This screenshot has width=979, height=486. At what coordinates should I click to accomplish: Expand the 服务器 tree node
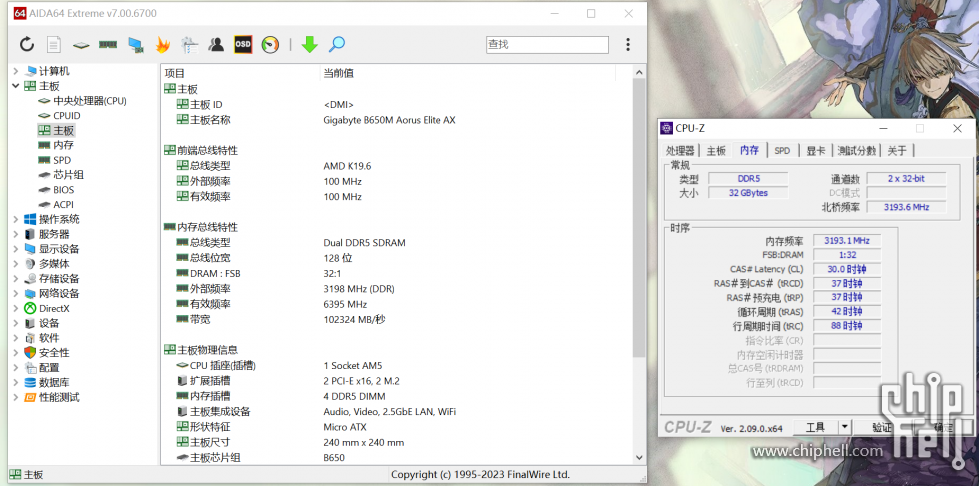16,234
